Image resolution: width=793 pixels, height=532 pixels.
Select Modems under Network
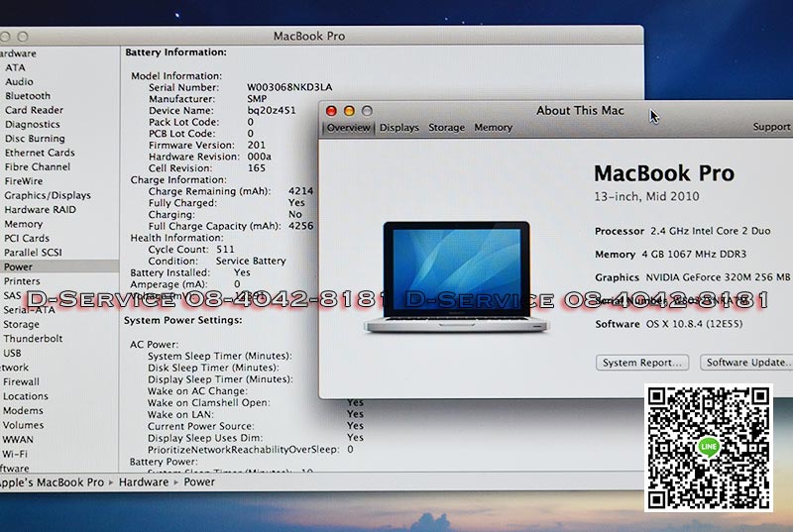(23, 411)
